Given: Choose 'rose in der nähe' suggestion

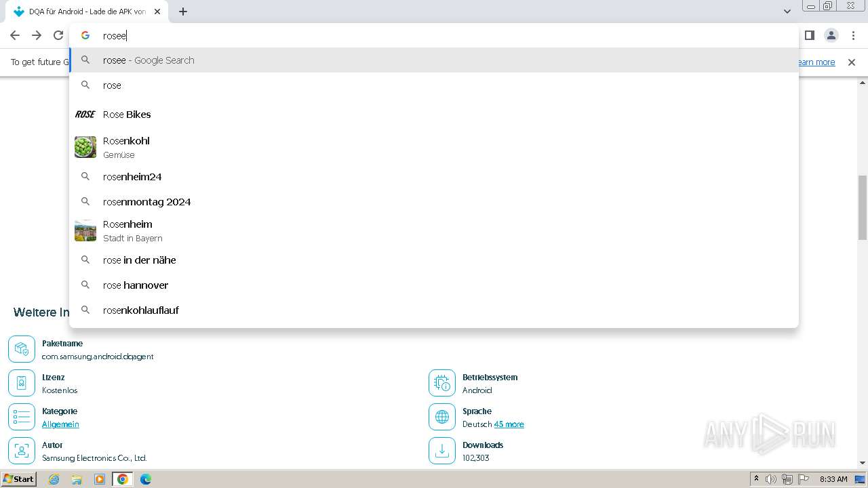Looking at the screenshot, I should click(x=434, y=260).
